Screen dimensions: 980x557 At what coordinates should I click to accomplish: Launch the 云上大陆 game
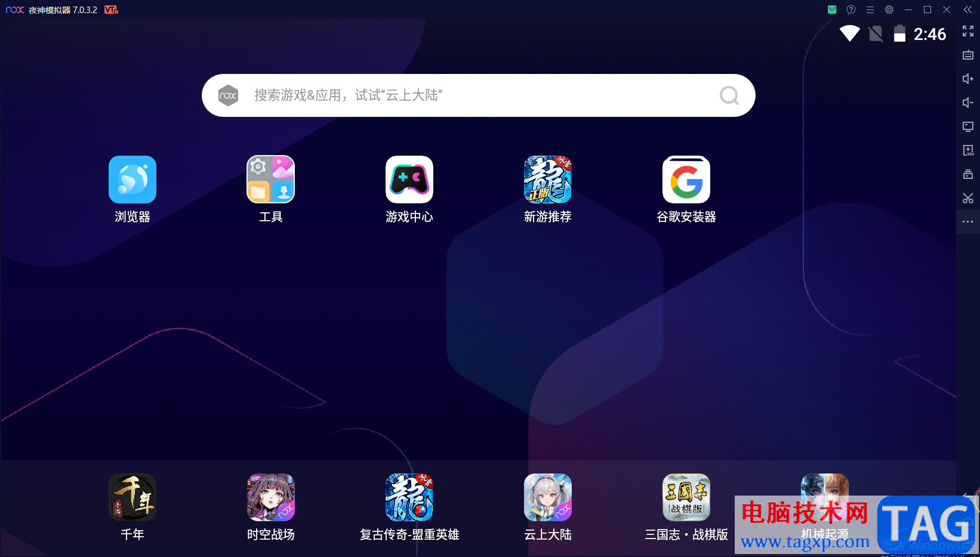[x=548, y=497]
